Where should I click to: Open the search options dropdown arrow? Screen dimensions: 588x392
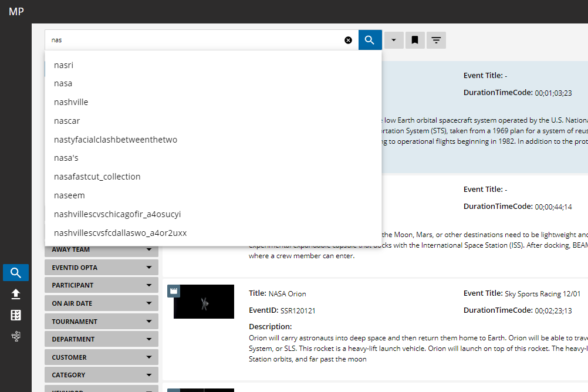pyautogui.click(x=393, y=40)
